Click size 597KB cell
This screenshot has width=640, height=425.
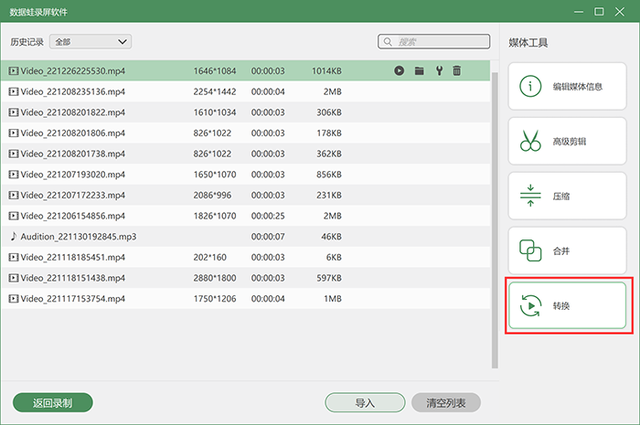pos(329,278)
